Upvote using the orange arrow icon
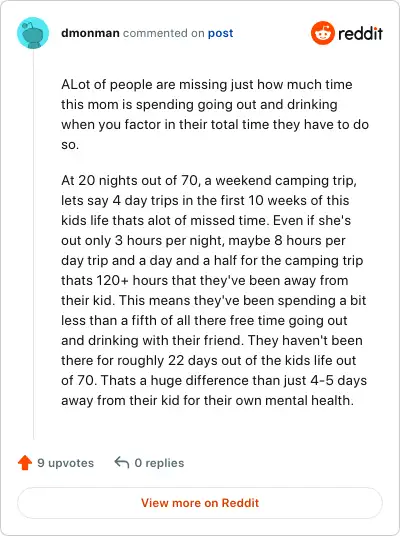Screen dimensions: 400x536 (25, 463)
